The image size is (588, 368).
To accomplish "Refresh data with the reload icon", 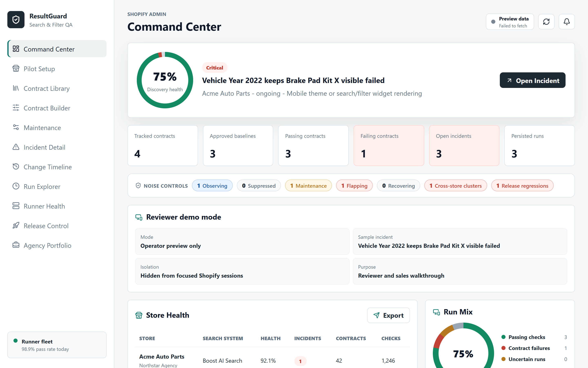I will coord(546,22).
